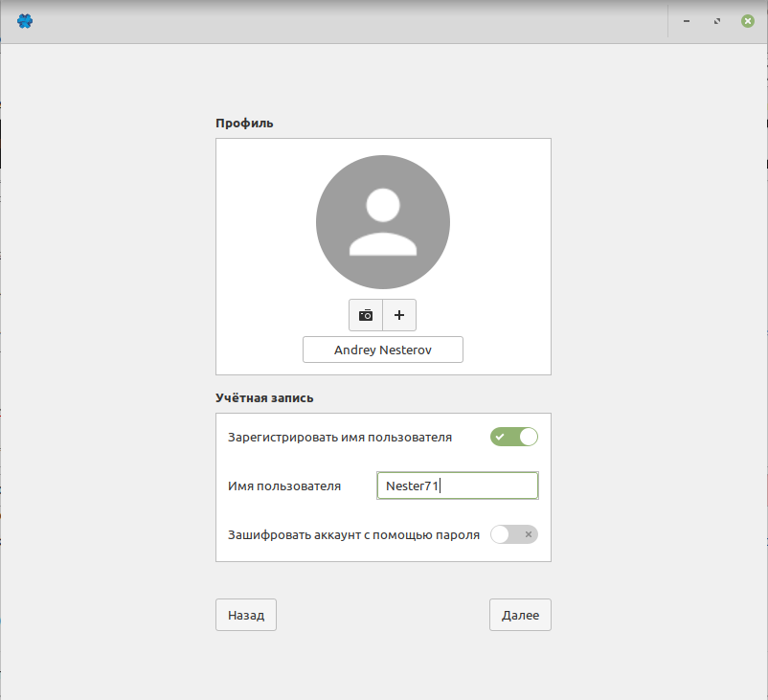
Task: Click the 'Профиль' section heading
Action: click(244, 123)
